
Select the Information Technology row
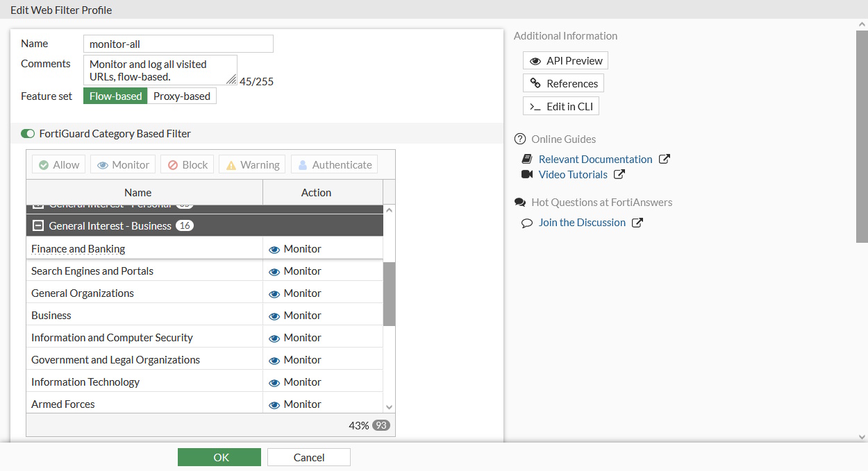[x=205, y=382]
